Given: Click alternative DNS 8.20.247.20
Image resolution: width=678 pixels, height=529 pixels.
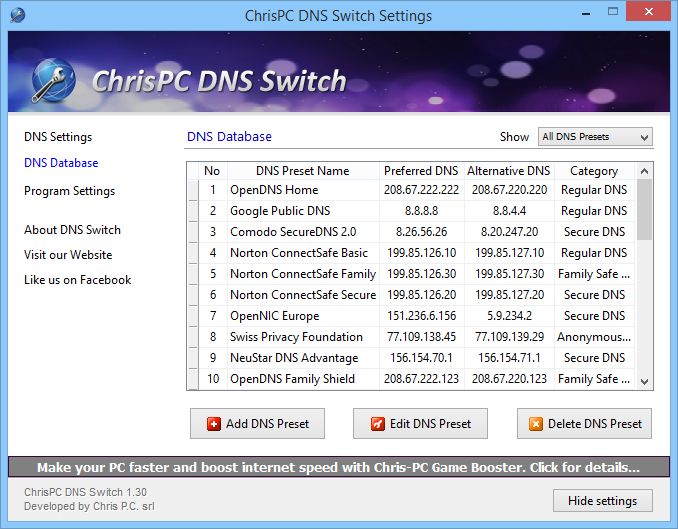Looking at the screenshot, I should coord(509,232).
